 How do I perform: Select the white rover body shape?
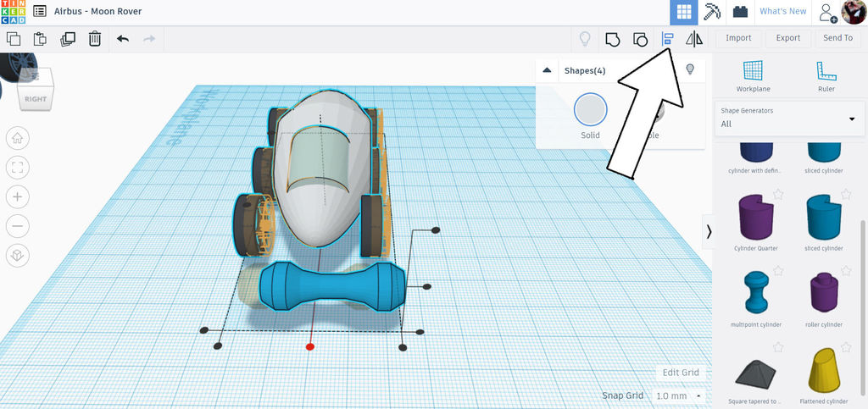pos(323,167)
